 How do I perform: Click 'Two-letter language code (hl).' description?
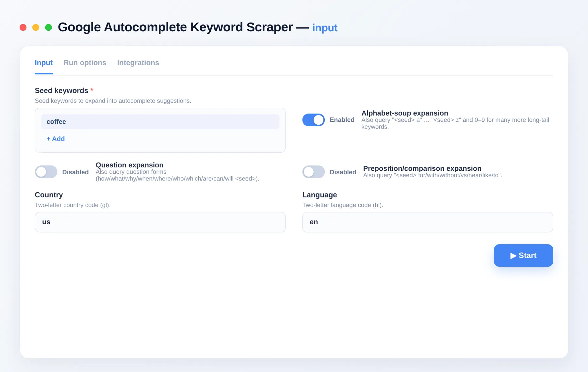click(343, 205)
